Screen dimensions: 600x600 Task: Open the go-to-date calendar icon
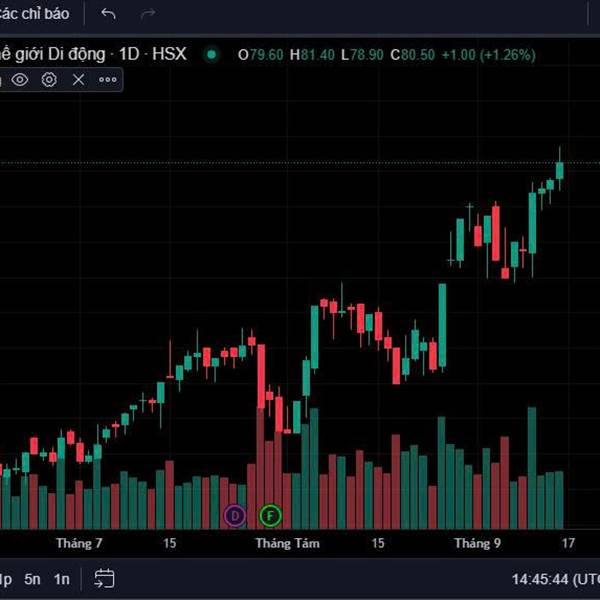(104, 578)
